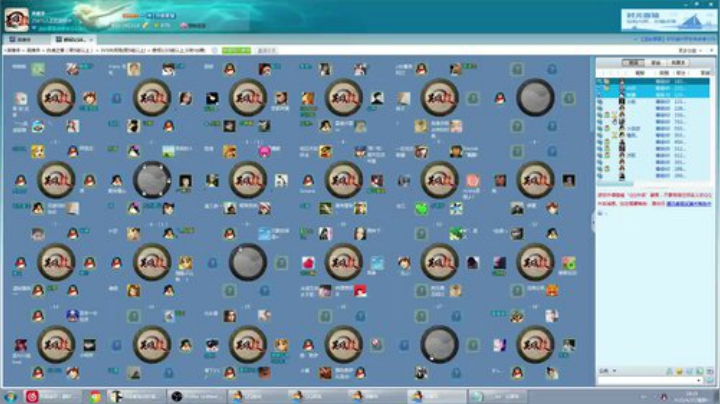Open the teal globe taskbar button
This screenshot has height=404, width=720.
click(x=498, y=396)
